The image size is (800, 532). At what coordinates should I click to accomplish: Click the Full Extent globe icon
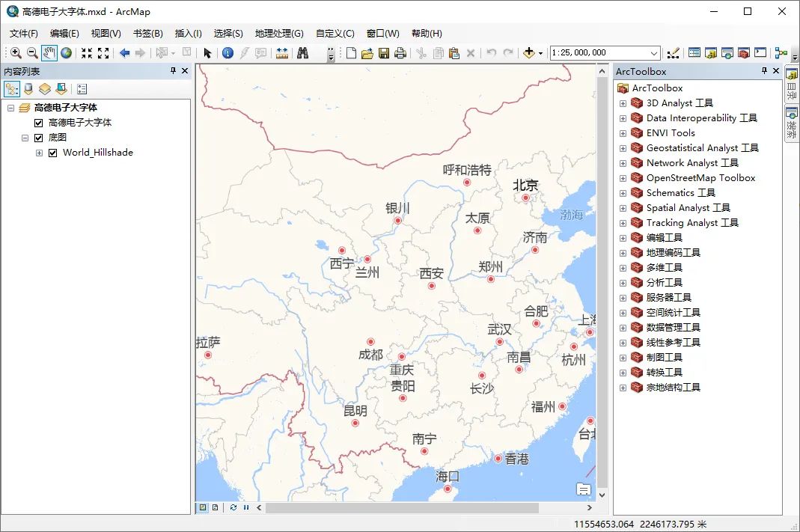pyautogui.click(x=66, y=52)
